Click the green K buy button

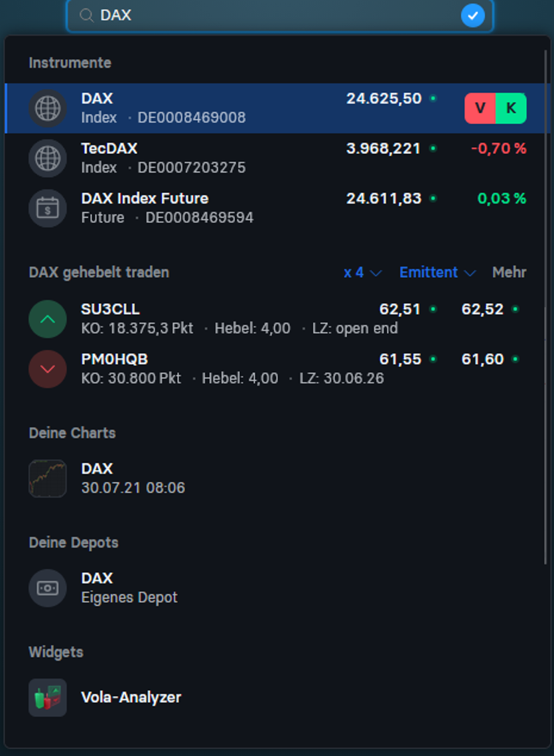(x=511, y=108)
